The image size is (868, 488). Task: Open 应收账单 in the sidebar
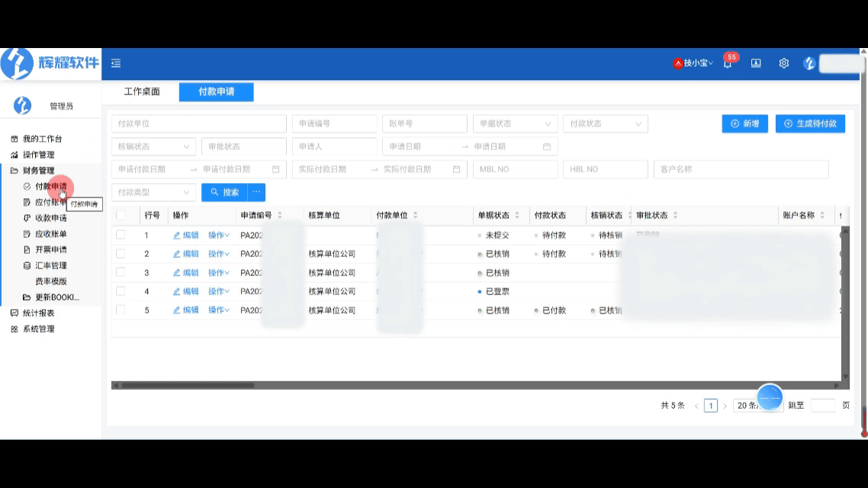[51, 234]
